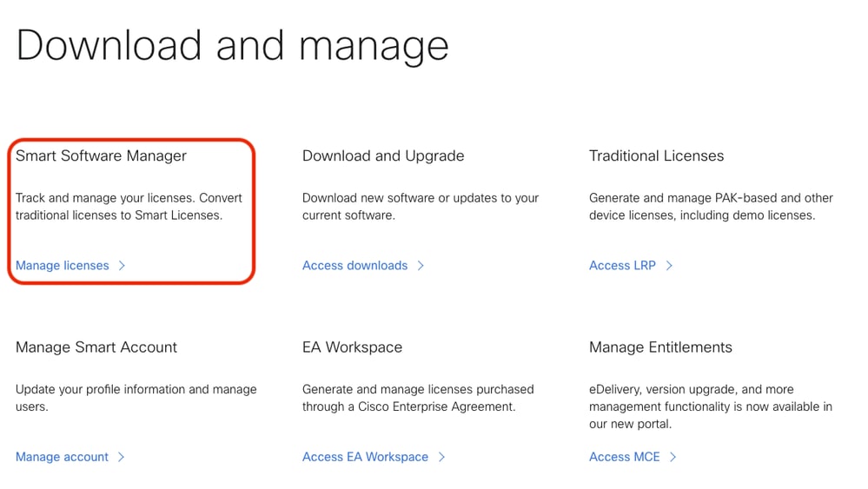Open the Manage licenses link
The image size is (868, 489).
point(63,266)
